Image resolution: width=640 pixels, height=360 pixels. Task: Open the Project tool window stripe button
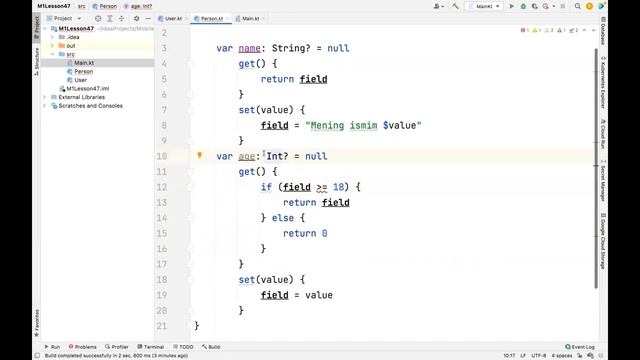tap(37, 28)
